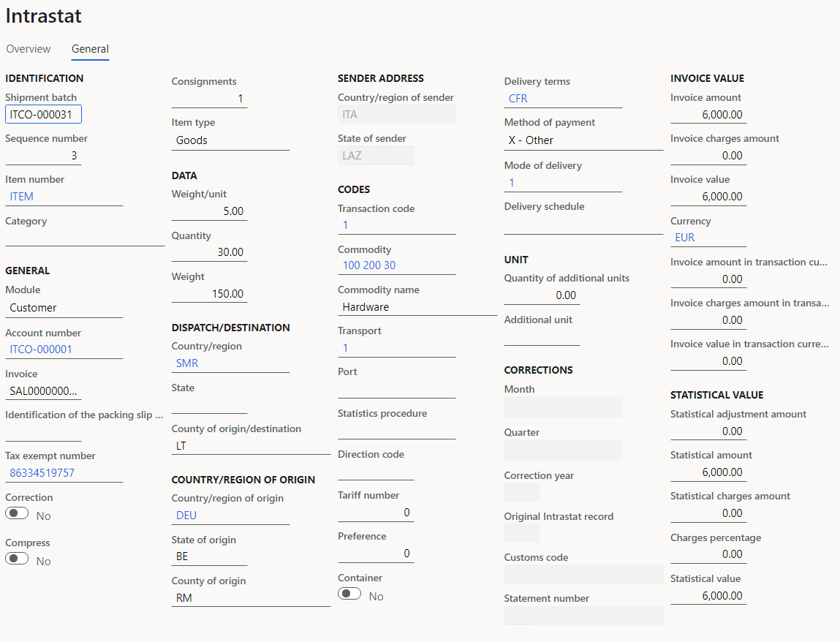Open the Method of payment dropdown

[583, 140]
